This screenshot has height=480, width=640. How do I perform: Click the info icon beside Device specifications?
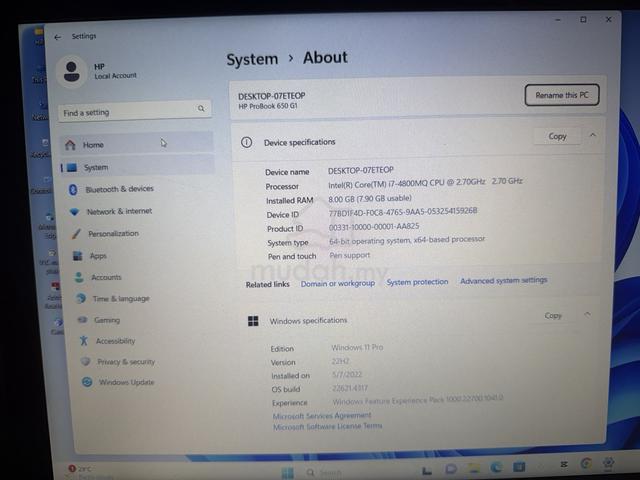[x=247, y=142]
